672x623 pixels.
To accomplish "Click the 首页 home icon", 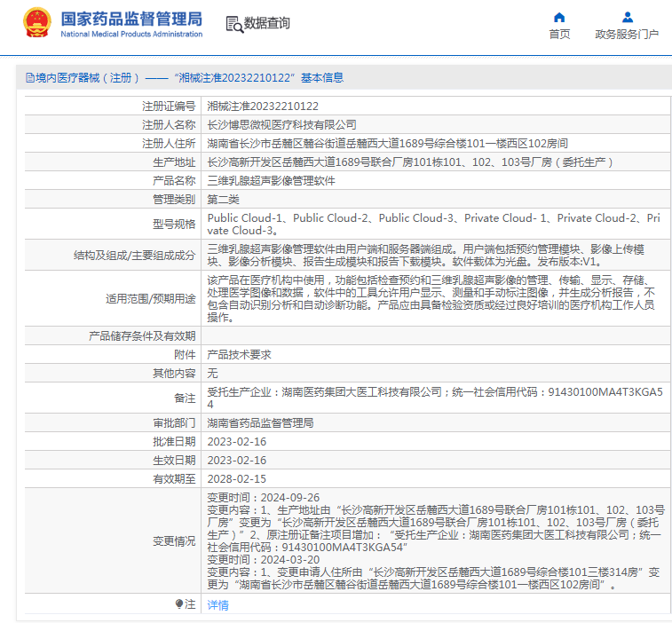I will point(559,17).
